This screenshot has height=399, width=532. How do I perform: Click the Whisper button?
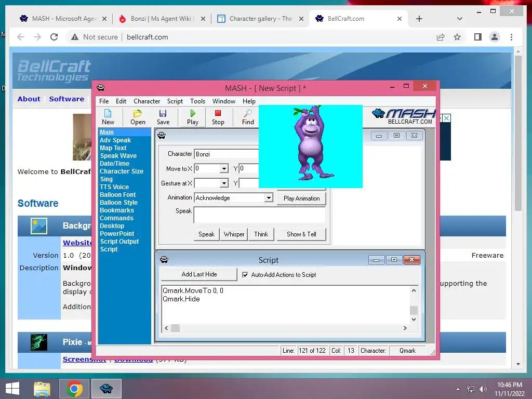234,234
